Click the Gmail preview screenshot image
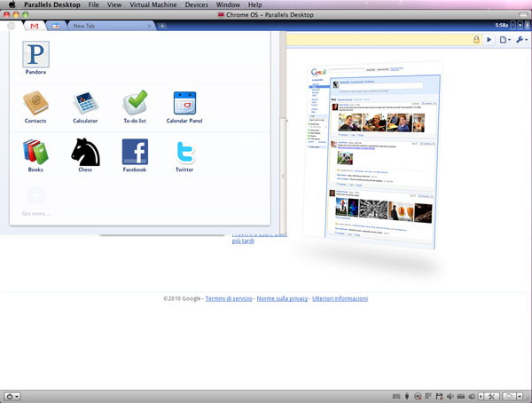This screenshot has width=532, height=403. [x=372, y=155]
